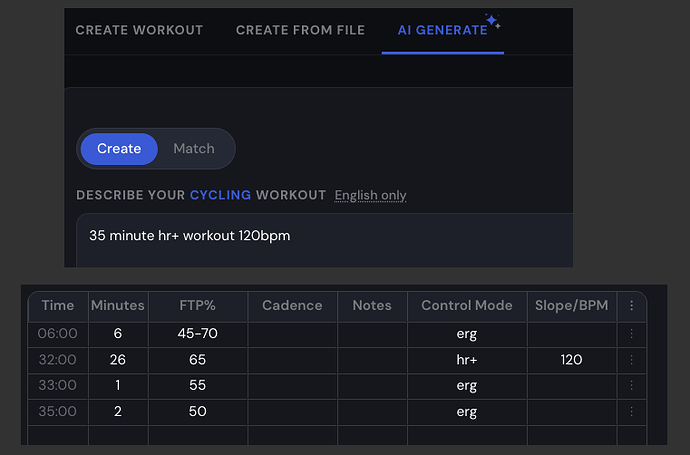The height and width of the screenshot is (455, 690).
Task: Open row options for the 35:00 row
Action: tap(631, 411)
